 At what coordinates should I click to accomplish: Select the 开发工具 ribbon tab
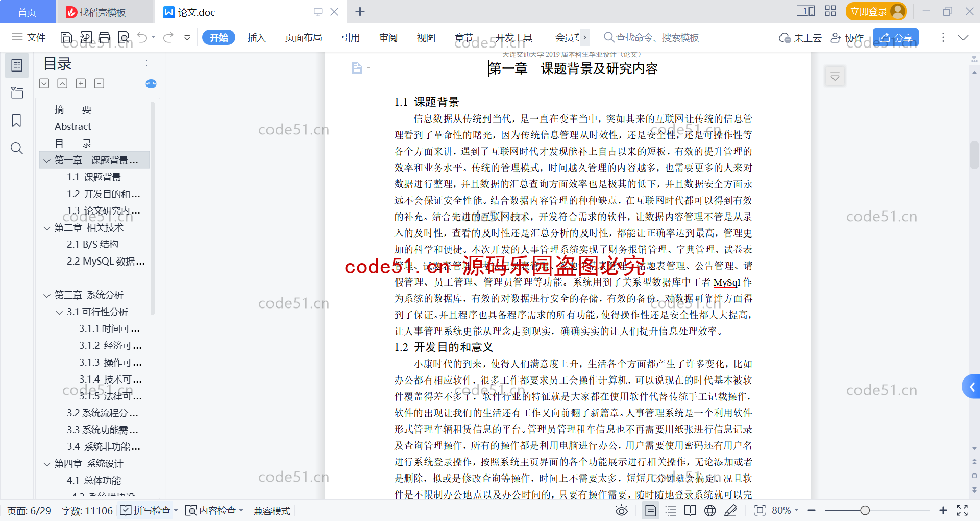click(513, 37)
